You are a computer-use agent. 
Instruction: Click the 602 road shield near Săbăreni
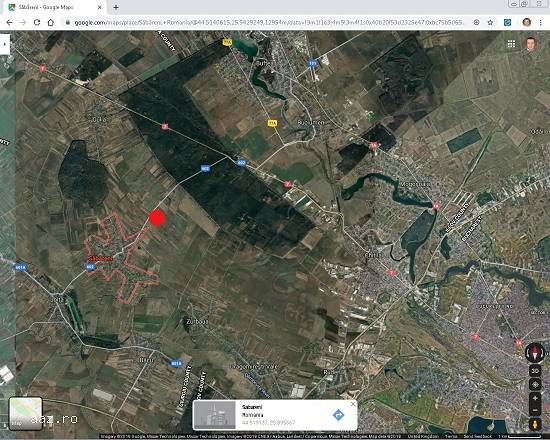pyautogui.click(x=90, y=267)
